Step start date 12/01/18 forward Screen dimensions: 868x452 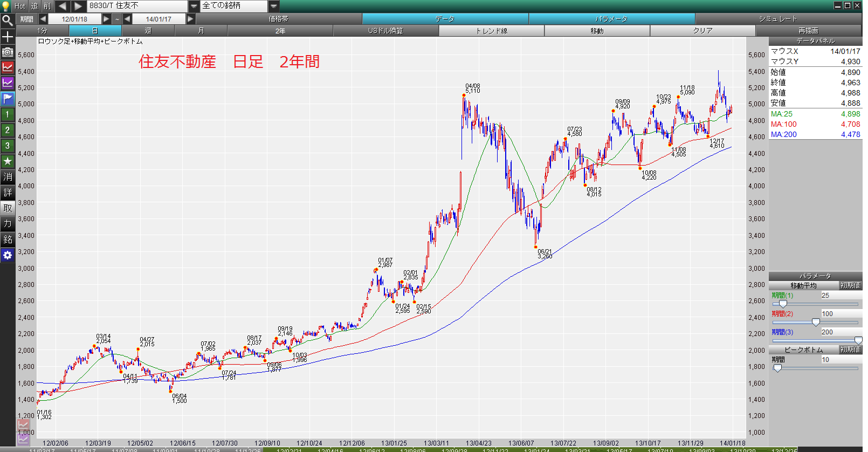pyautogui.click(x=106, y=19)
